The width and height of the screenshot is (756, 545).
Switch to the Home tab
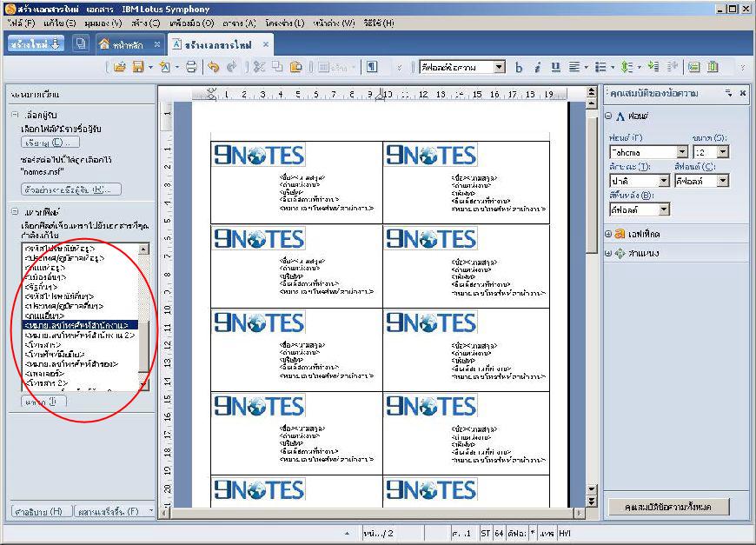[x=129, y=44]
